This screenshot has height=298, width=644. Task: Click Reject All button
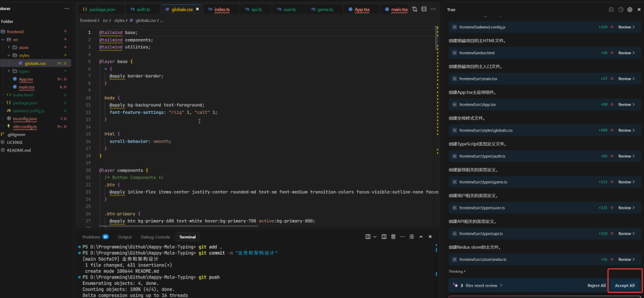click(x=596, y=285)
